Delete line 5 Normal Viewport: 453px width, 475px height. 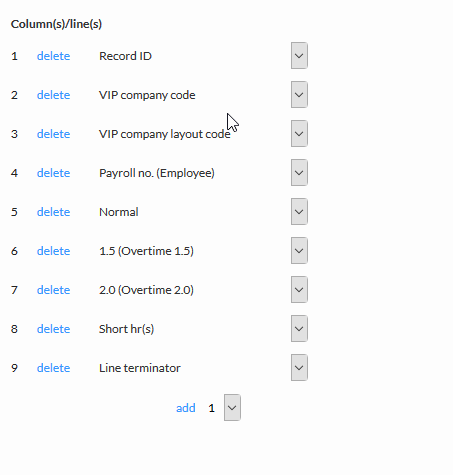53,212
